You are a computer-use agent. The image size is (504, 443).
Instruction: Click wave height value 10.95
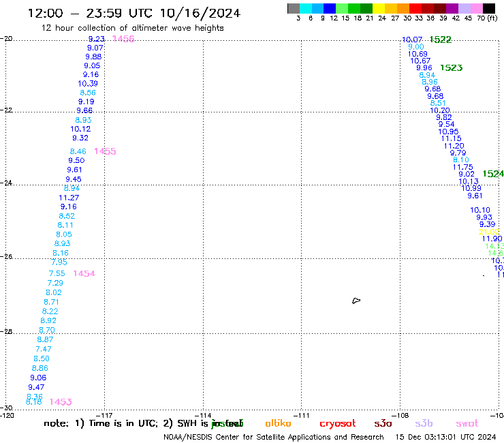[x=448, y=132]
